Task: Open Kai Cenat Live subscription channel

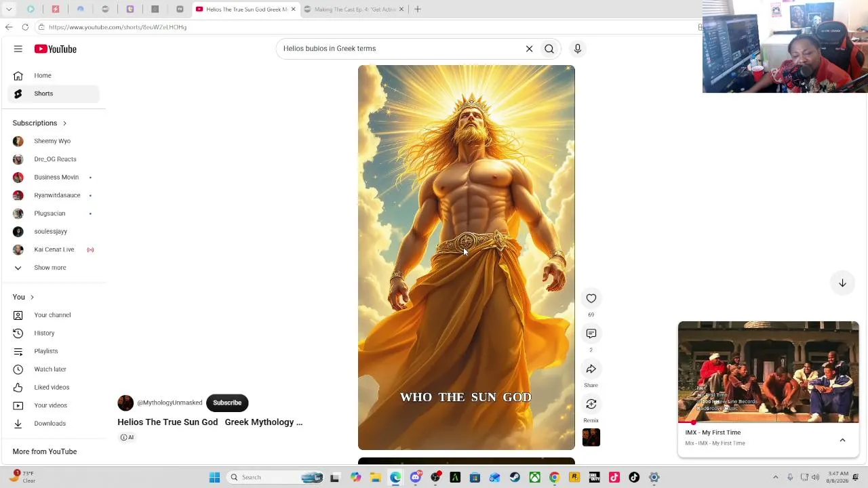Action: (x=54, y=249)
